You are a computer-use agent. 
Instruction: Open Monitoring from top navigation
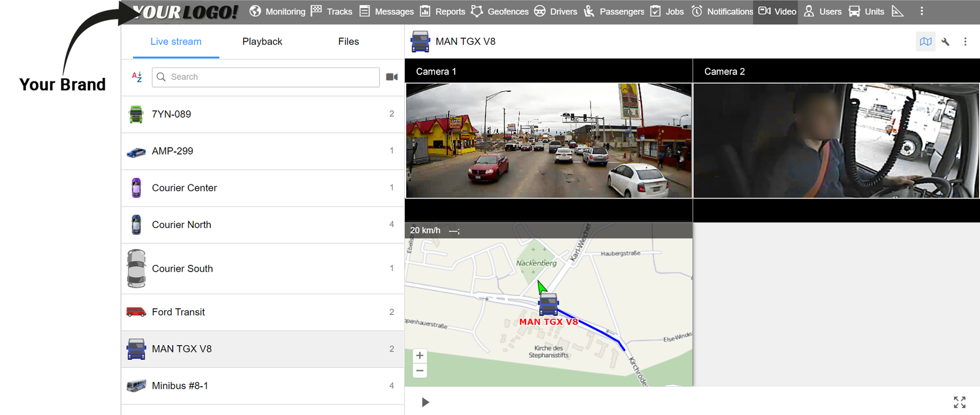click(x=277, y=12)
